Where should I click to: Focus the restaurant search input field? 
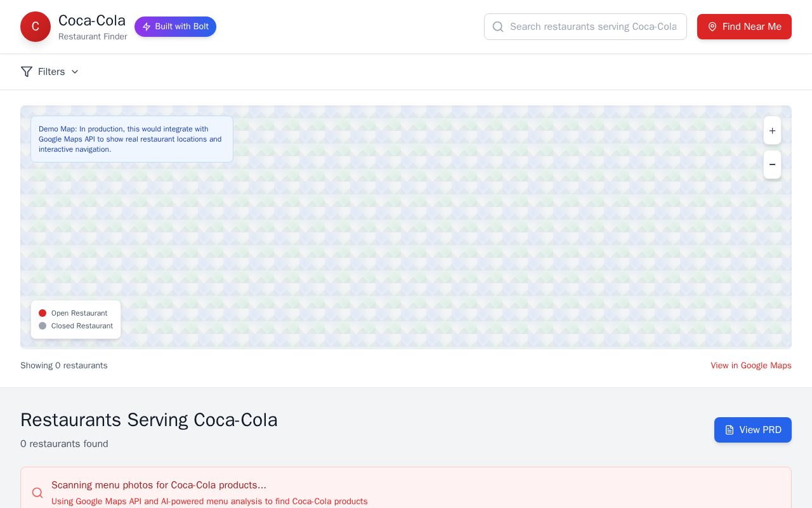585,27
